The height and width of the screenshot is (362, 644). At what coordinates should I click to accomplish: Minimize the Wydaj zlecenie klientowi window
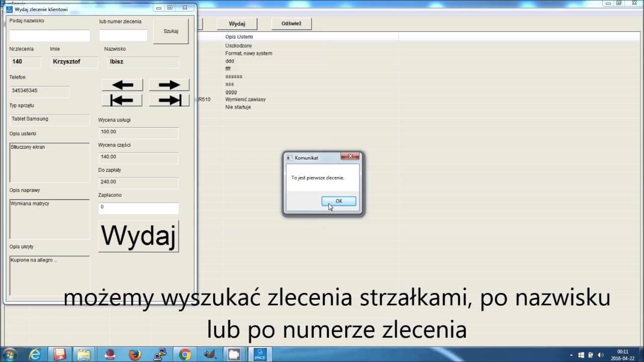coord(159,8)
